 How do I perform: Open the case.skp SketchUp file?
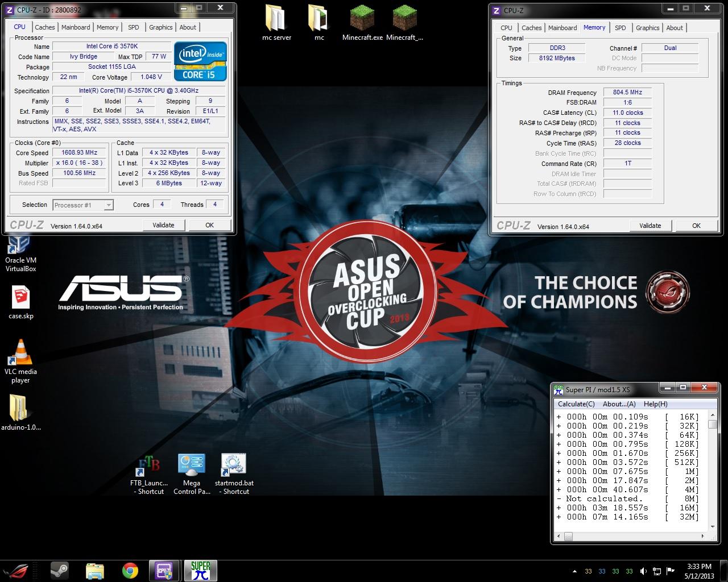click(x=21, y=302)
